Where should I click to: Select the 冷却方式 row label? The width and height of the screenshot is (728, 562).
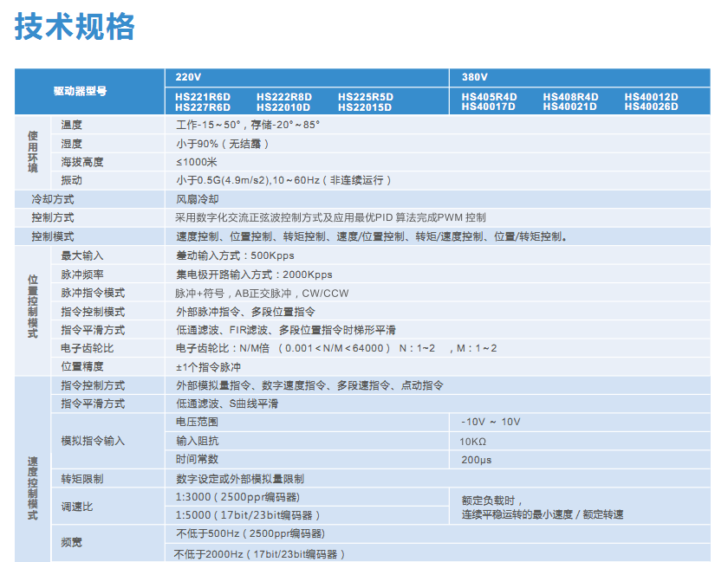(x=52, y=199)
